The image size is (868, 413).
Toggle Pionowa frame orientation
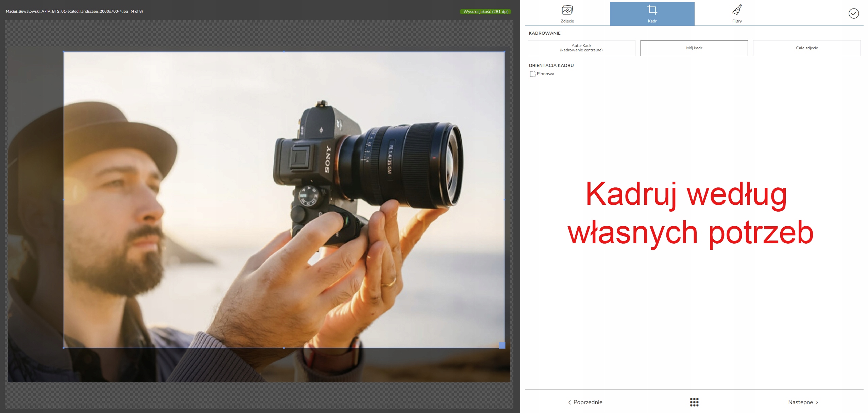545,74
